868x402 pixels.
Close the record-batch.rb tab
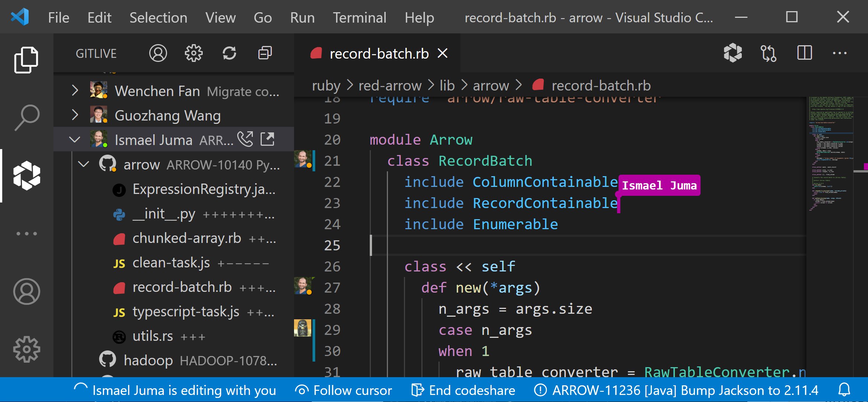[443, 53]
